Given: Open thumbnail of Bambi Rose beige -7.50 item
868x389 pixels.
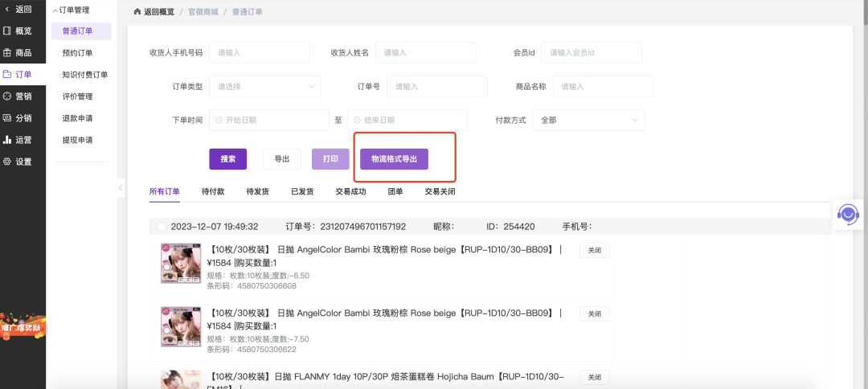Looking at the screenshot, I should (180, 327).
